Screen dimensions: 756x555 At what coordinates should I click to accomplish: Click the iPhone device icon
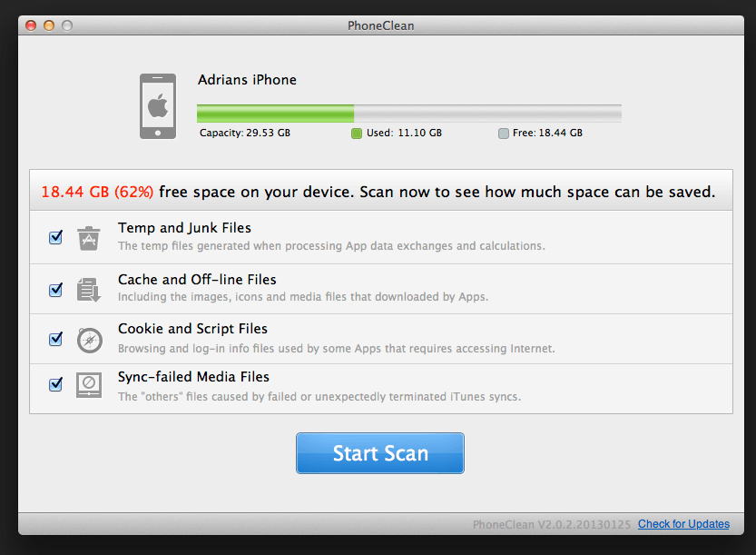pos(158,106)
